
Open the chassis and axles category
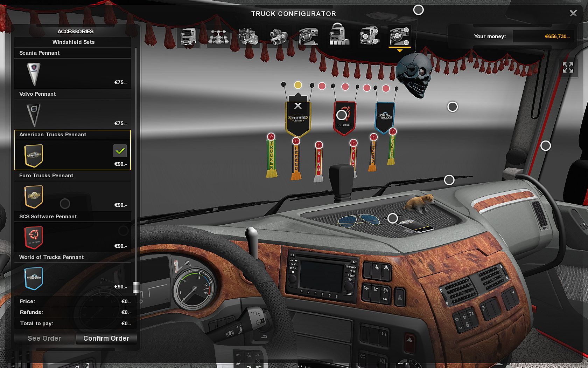[218, 37]
